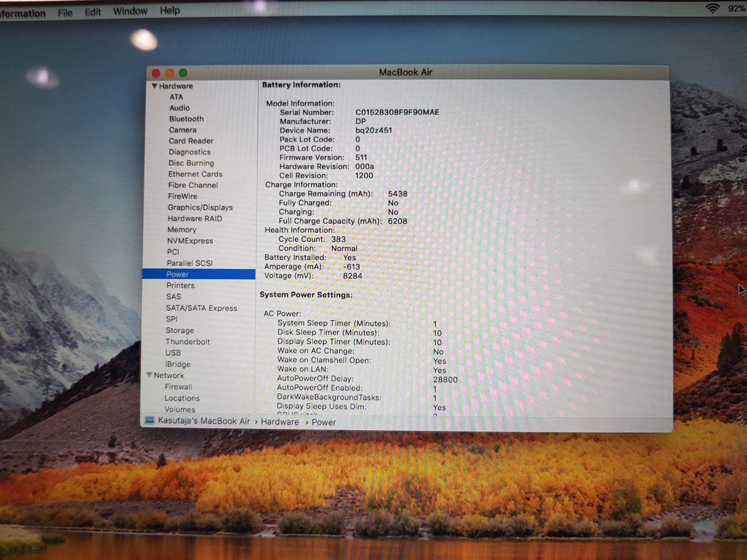Viewport: 747px width, 560px height.
Task: Select Card Reader in the sidebar
Action: tap(191, 141)
